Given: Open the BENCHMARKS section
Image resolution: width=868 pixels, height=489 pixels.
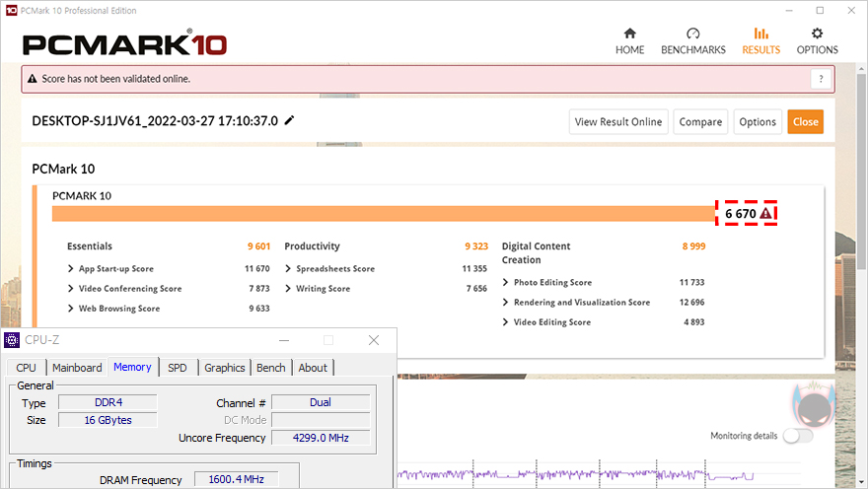Looking at the screenshot, I should point(693,41).
